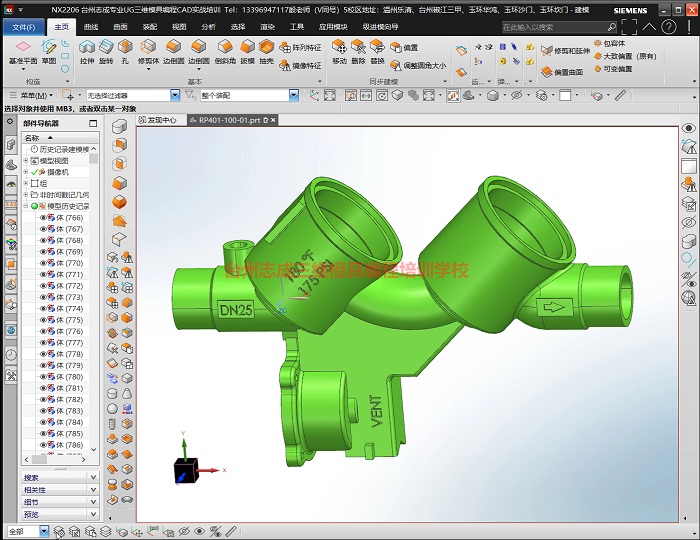700x540 pixels.
Task: Toggle visibility of 体 (783)
Action: pos(43,411)
